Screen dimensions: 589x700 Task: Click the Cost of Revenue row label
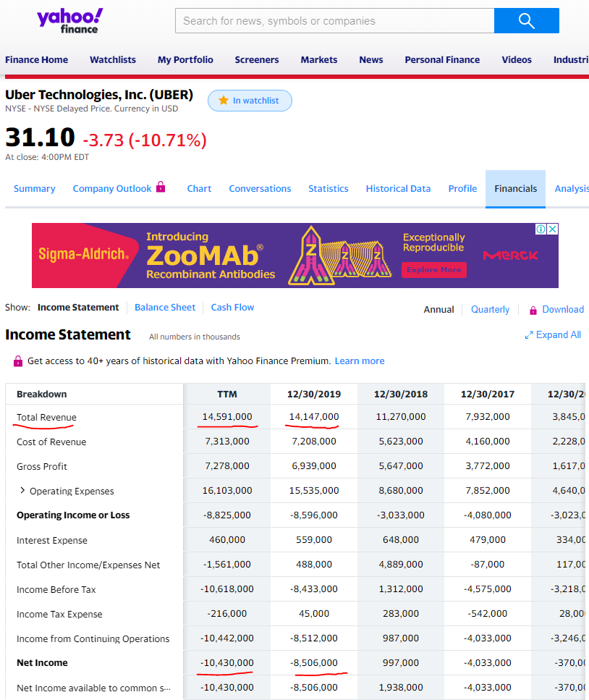point(51,442)
